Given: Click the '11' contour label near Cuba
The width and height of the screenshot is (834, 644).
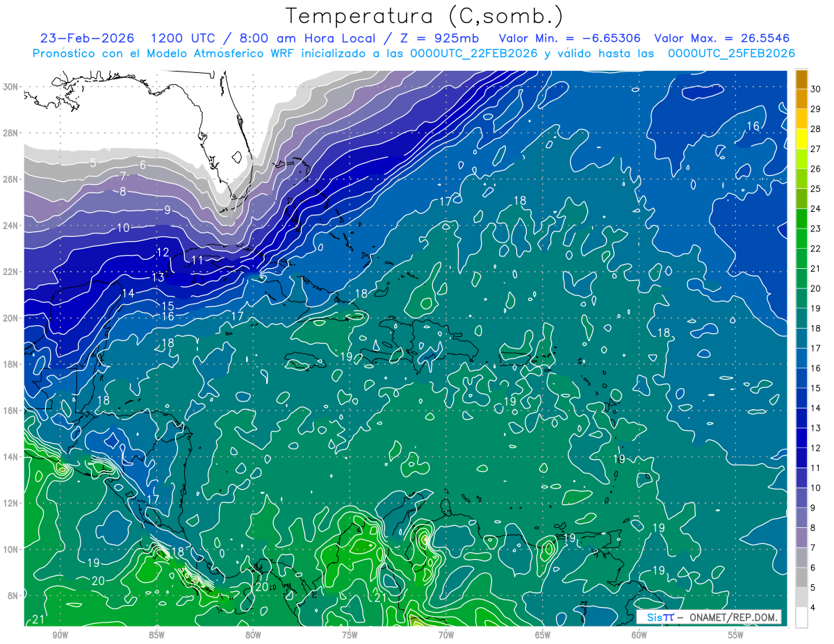Looking at the screenshot, I should tap(197, 260).
